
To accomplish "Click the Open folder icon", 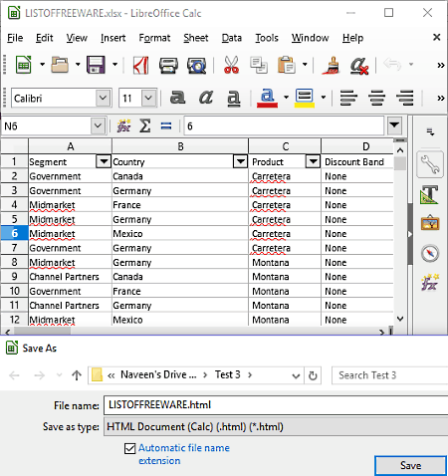I will point(60,65).
